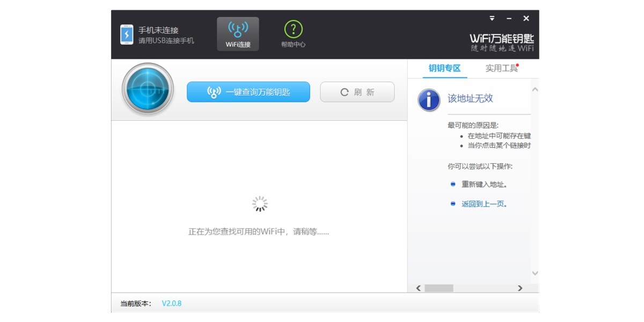This screenshot has height=322, width=644.
Task: Switch to the 实用工具 tab
Action: click(501, 69)
